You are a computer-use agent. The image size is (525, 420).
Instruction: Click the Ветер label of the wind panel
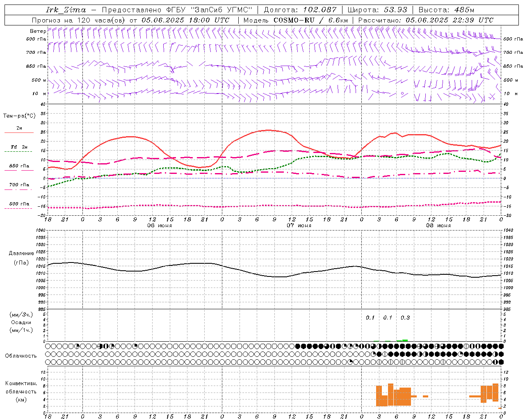38,31
